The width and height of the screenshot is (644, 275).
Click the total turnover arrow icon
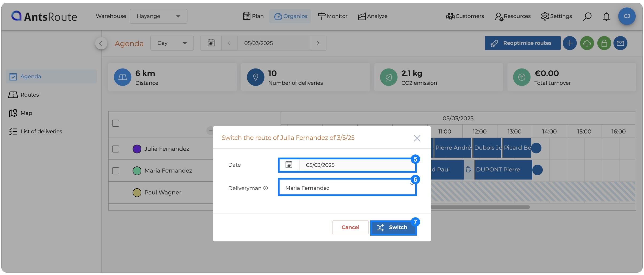coord(522,77)
